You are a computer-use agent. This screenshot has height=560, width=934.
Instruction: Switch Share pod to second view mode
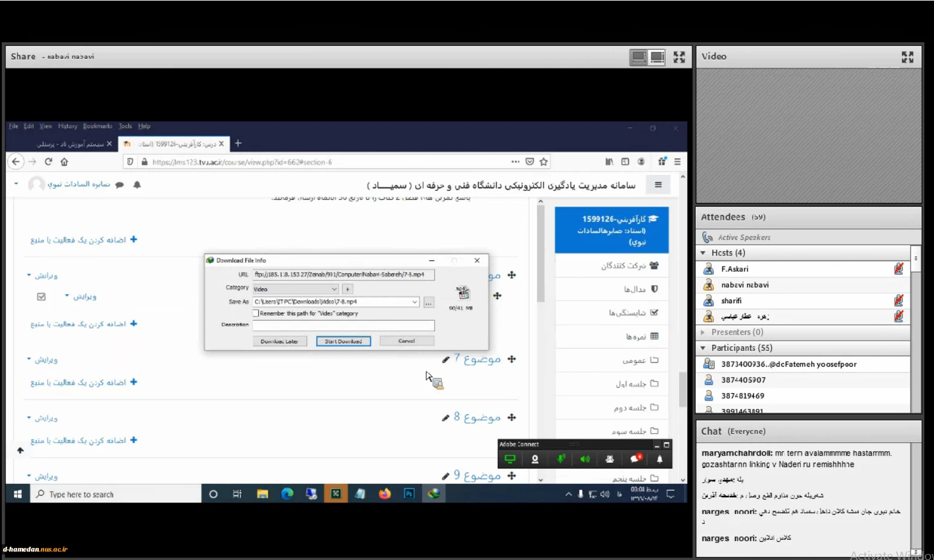[658, 57]
